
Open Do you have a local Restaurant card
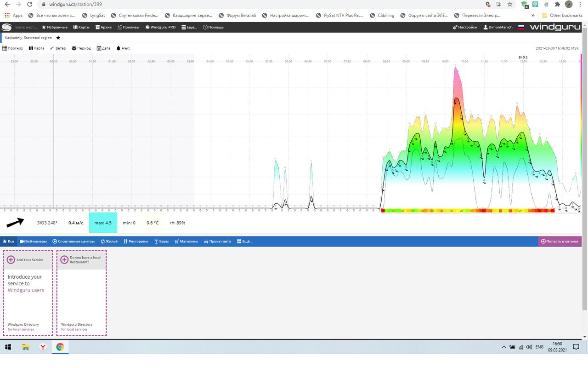click(81, 293)
